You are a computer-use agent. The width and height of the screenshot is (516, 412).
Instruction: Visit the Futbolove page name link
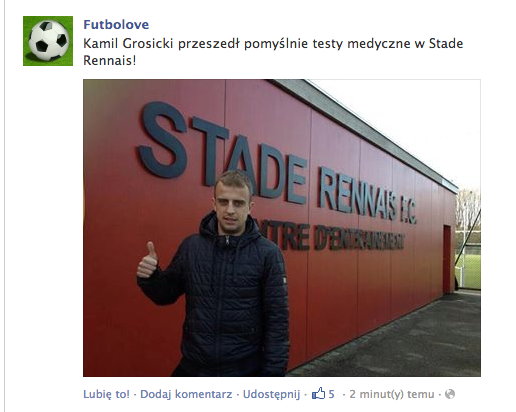click(x=116, y=24)
